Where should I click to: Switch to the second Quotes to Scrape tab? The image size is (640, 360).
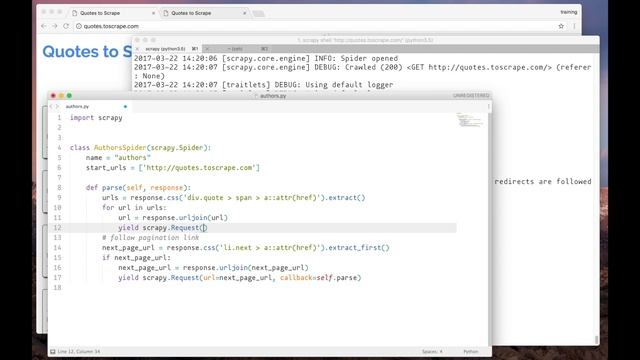204,13
